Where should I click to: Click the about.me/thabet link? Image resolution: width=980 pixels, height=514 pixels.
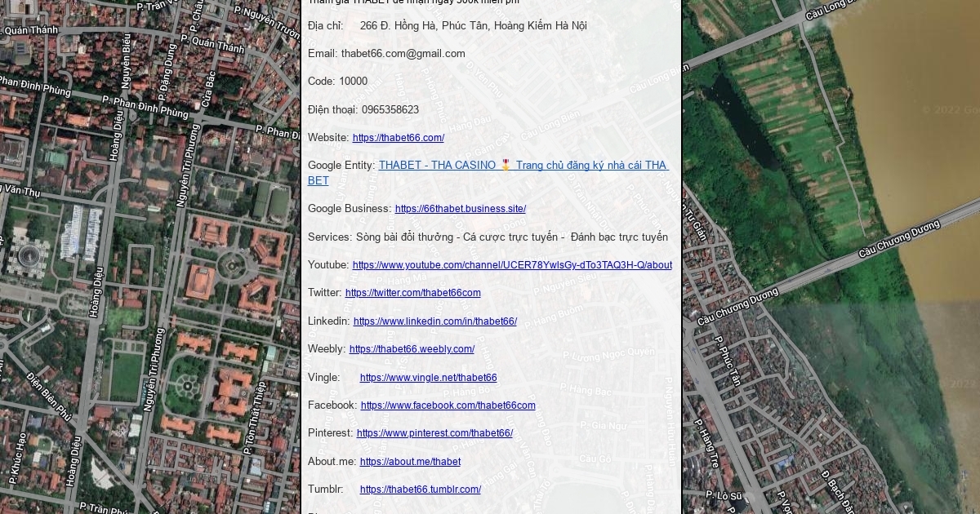[x=410, y=462]
